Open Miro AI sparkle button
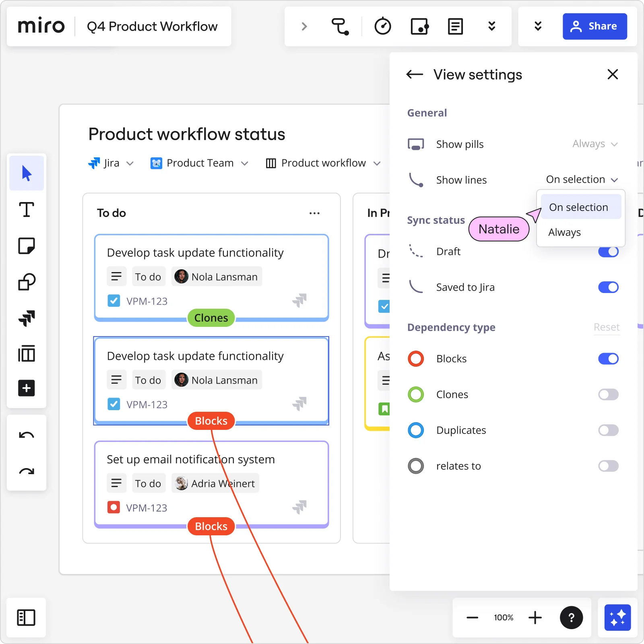Viewport: 644px width, 644px height. 617,617
